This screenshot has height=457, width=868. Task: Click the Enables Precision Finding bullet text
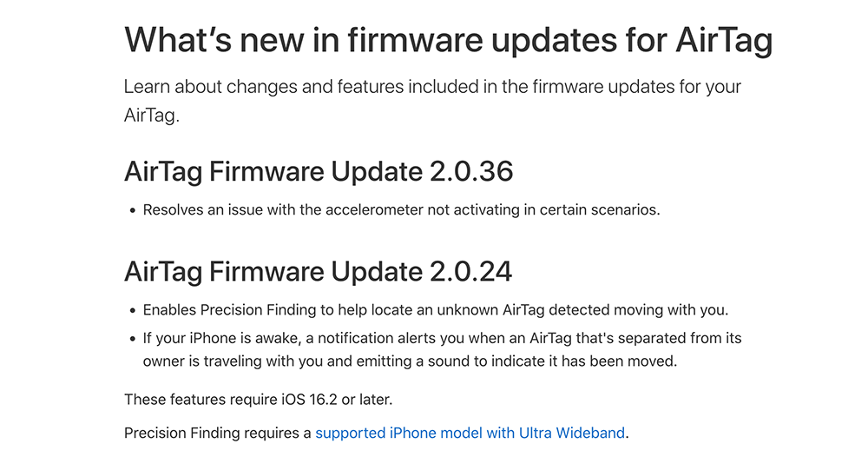(x=436, y=309)
